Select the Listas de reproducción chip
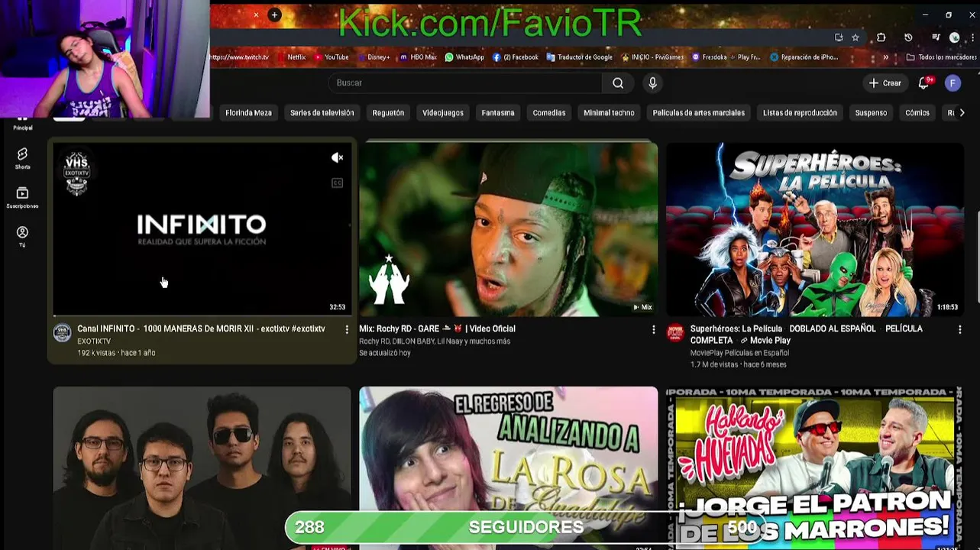Viewport: 980px width, 550px height. tap(800, 113)
